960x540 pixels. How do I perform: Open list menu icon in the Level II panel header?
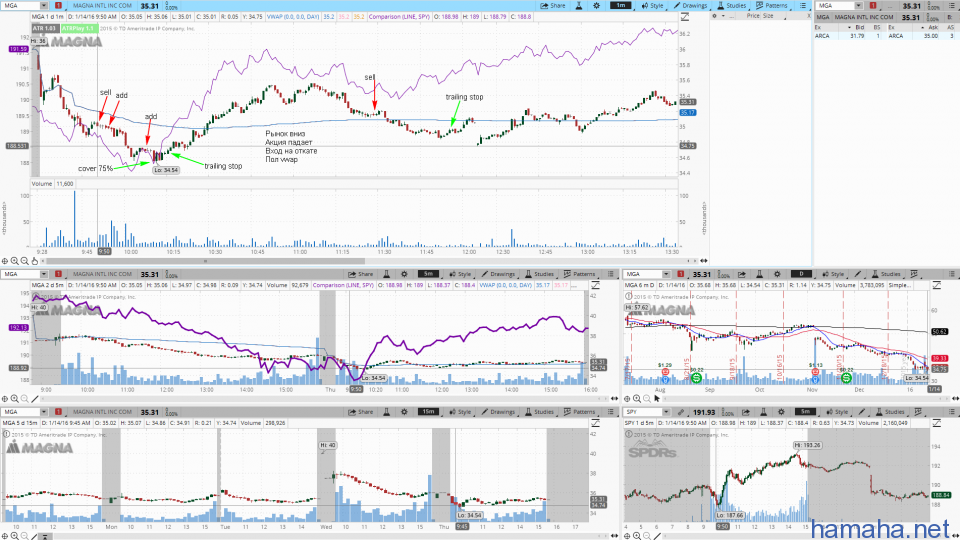tap(952, 6)
